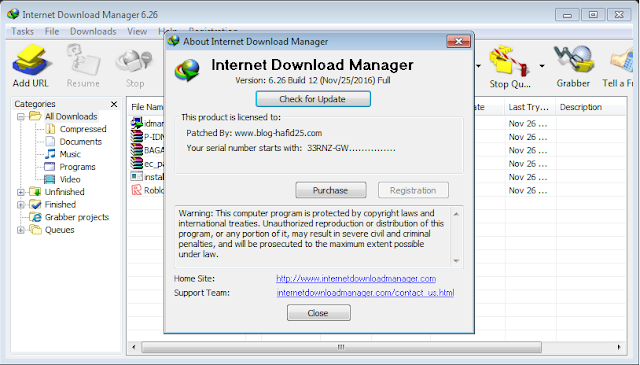Select the instal file icon
The image size is (640, 365).
[137, 177]
